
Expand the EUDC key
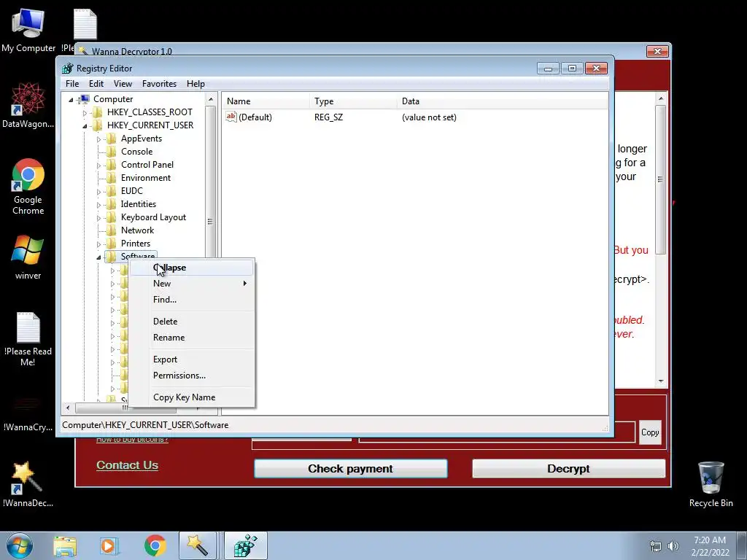click(x=98, y=192)
